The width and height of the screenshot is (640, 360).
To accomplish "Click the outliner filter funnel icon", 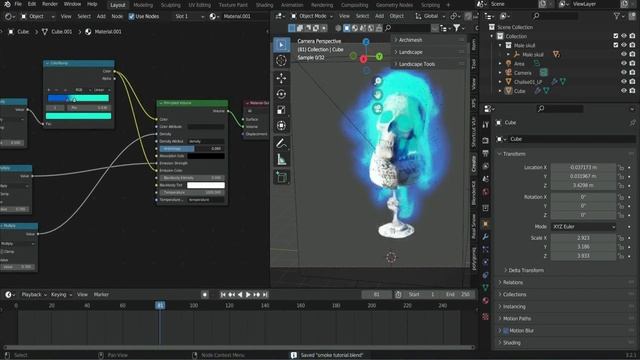I will 617,16.
